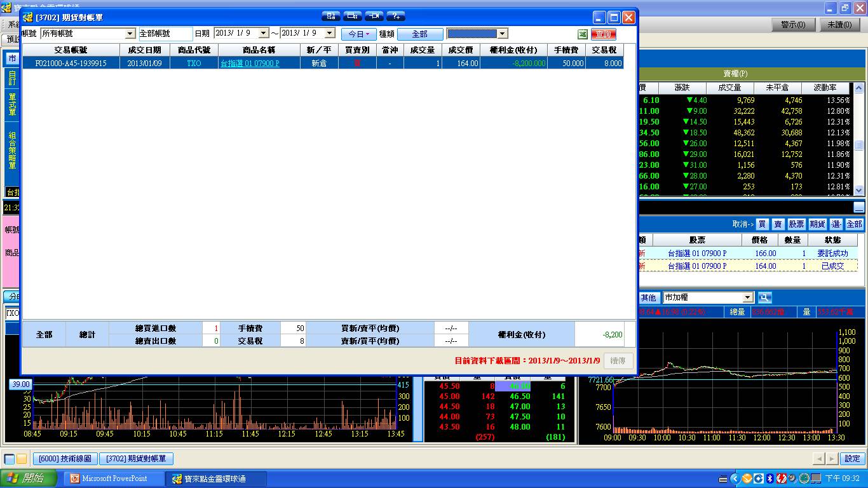Viewport: 868px width, 488px height.
Task: Click the 全部帳號 input field
Action: click(x=165, y=34)
